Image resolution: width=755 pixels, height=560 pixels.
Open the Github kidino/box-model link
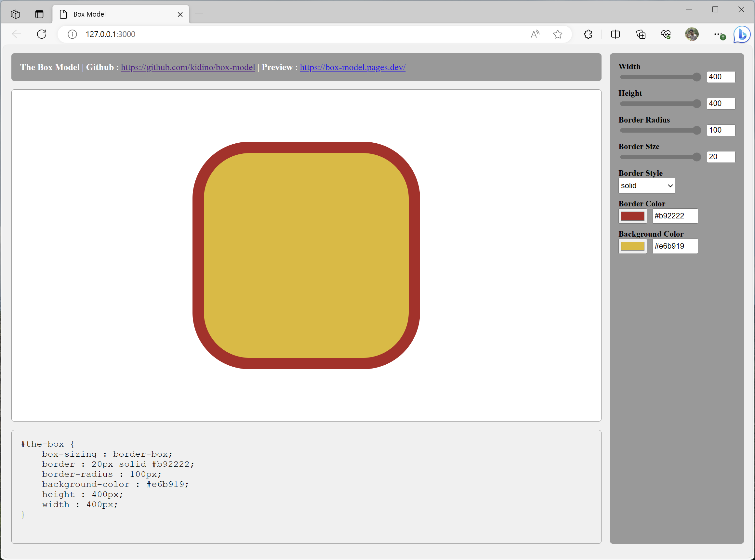(188, 67)
